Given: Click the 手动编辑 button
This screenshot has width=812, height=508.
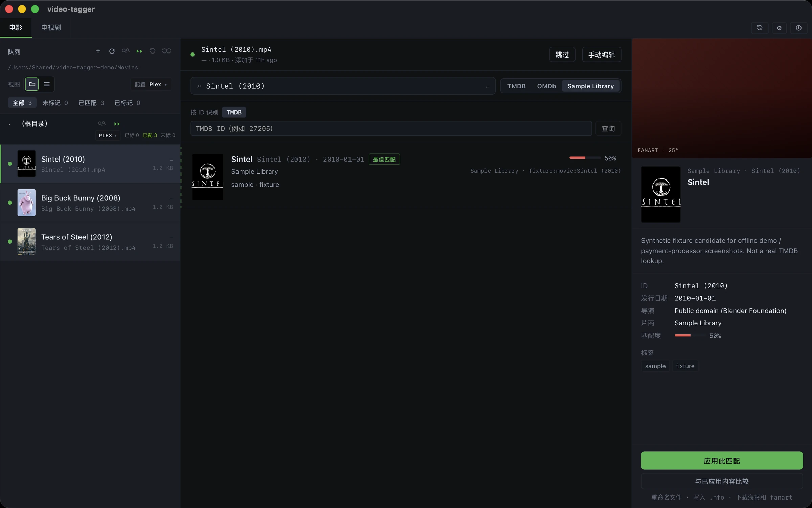Looking at the screenshot, I should point(602,55).
